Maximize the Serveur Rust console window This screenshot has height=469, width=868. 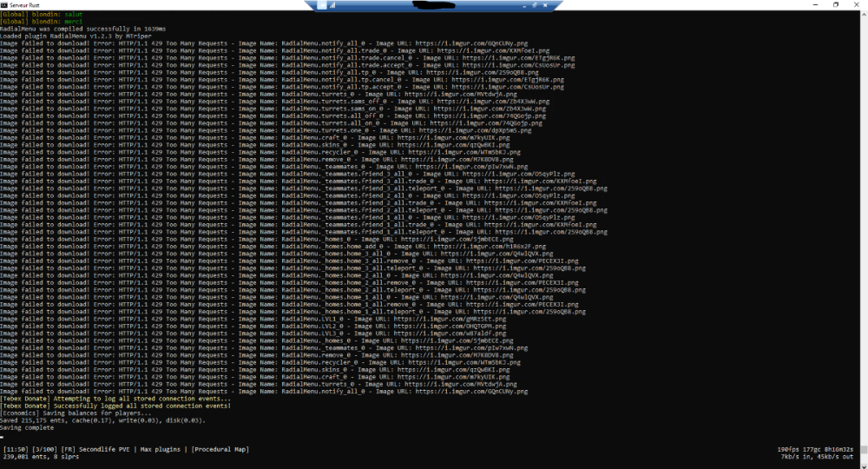(836, 4)
